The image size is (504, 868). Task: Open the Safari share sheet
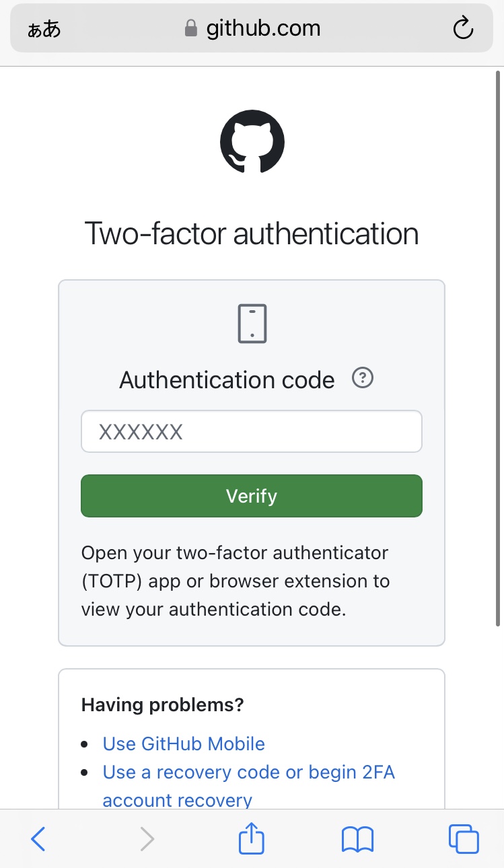pos(251,838)
